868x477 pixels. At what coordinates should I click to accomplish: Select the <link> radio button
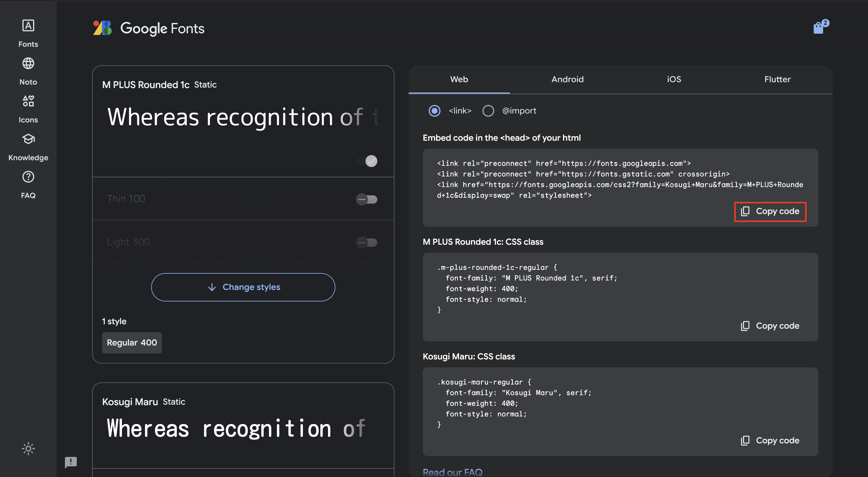434,111
